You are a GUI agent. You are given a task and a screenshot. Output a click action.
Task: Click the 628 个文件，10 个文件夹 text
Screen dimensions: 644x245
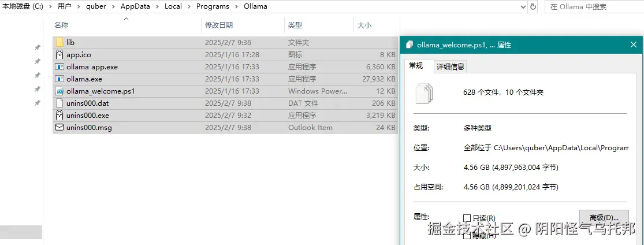(503, 93)
